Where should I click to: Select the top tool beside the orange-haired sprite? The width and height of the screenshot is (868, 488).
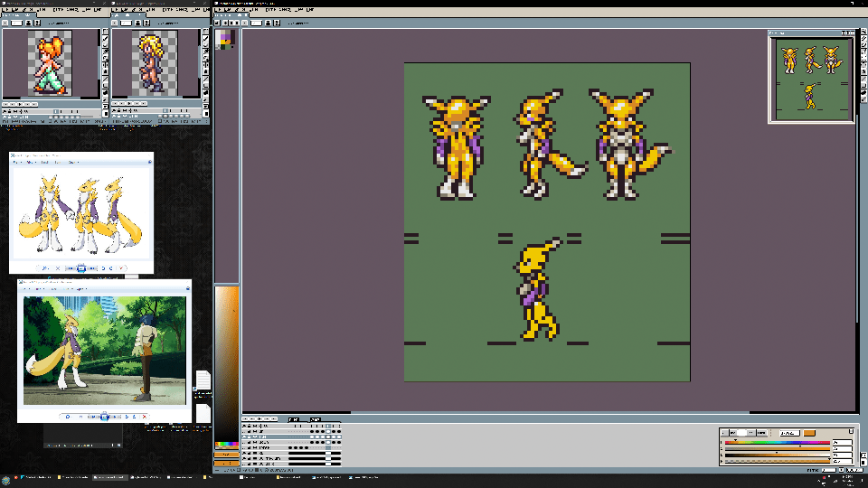point(105,31)
